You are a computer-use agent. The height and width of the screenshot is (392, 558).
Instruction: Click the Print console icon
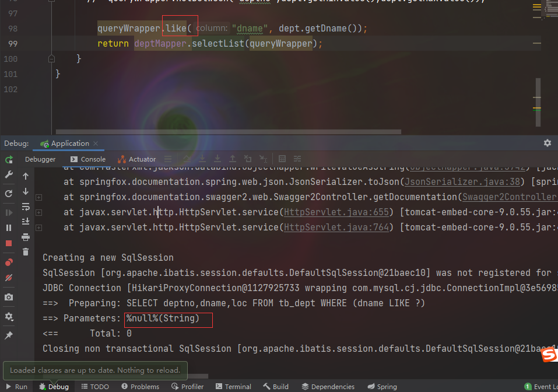(x=26, y=237)
